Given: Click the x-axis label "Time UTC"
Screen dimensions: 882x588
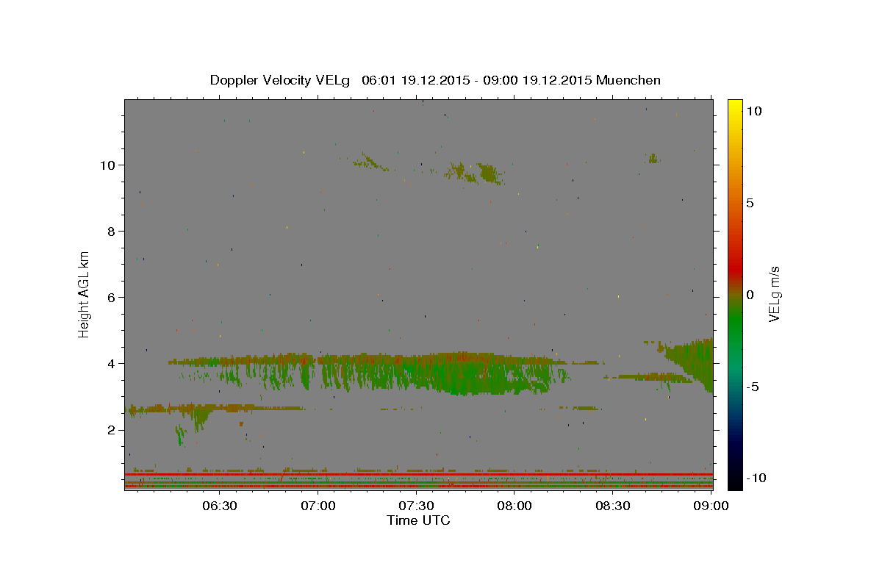Looking at the screenshot, I should [418, 520].
